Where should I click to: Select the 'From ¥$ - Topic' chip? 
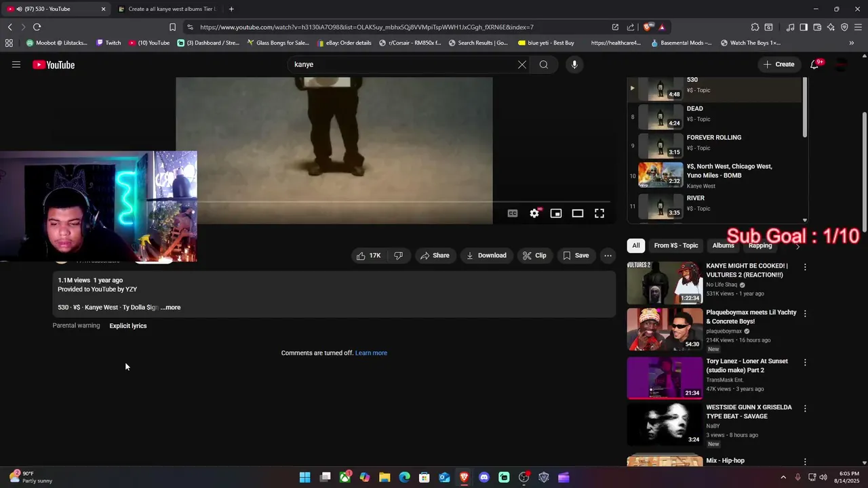click(676, 245)
